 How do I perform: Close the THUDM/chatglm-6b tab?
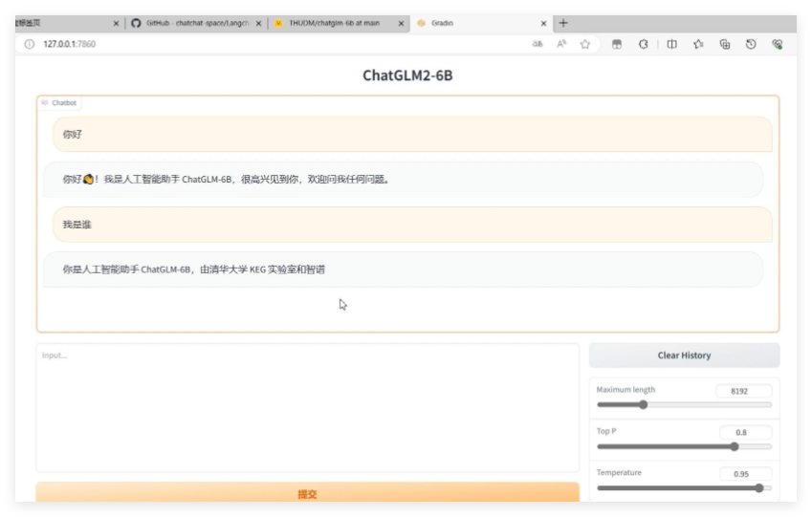401,23
